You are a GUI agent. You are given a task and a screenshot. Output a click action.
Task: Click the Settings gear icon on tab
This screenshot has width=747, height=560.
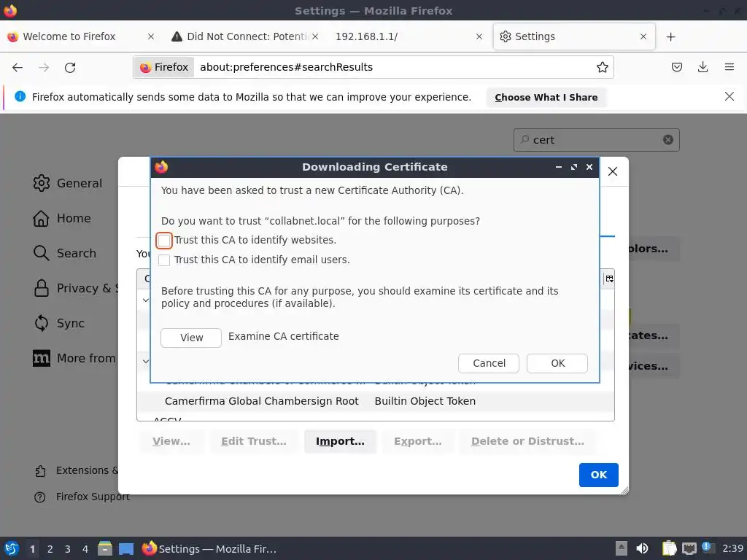click(x=506, y=36)
